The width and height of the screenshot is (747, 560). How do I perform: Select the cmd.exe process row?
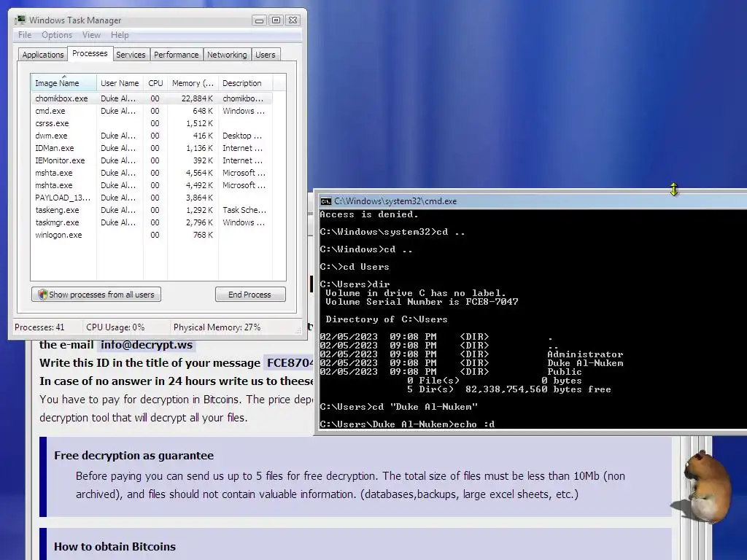click(x=152, y=111)
